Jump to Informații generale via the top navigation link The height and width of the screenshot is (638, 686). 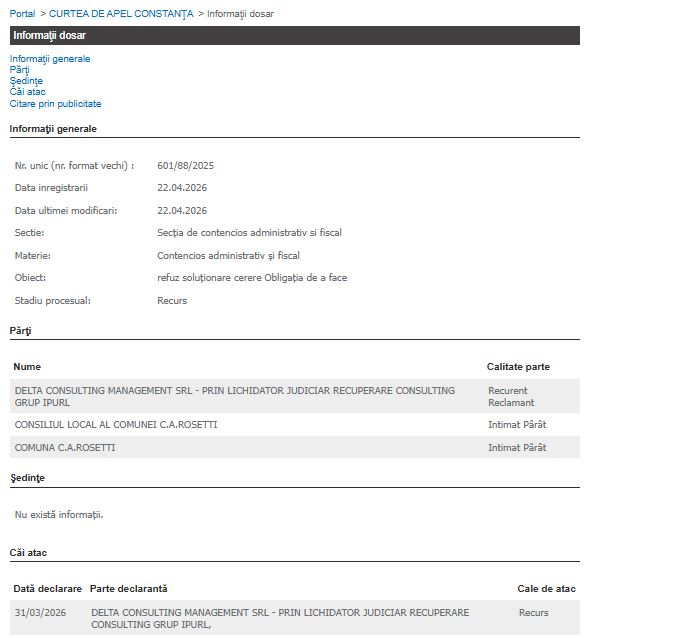pos(50,59)
